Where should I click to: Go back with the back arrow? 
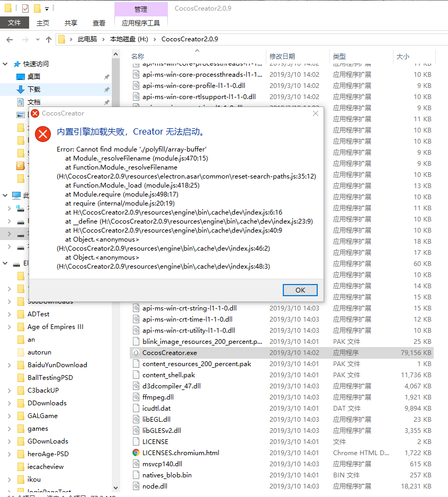click(x=10, y=40)
